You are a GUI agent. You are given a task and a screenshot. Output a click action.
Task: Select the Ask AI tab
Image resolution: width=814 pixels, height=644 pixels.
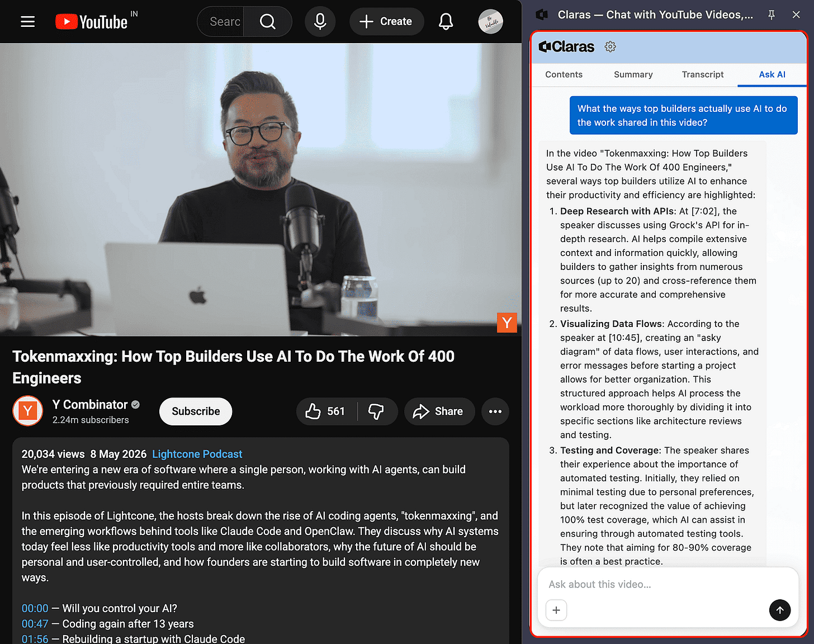point(772,74)
